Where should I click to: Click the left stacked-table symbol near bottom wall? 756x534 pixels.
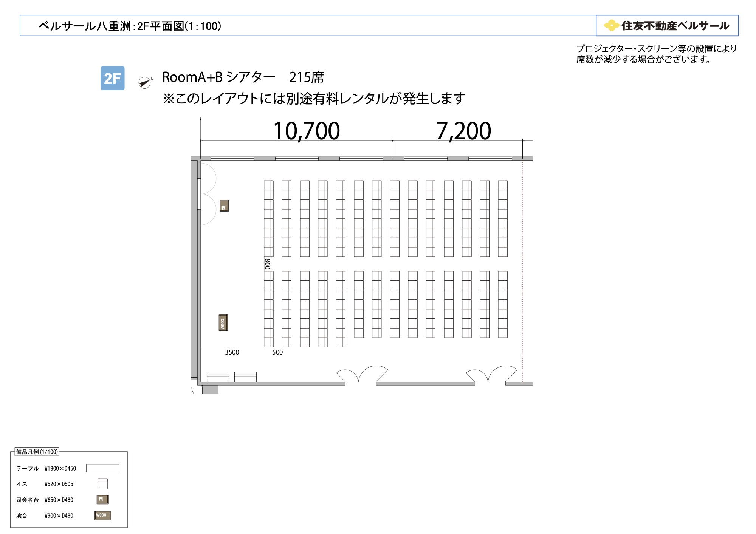(x=218, y=377)
